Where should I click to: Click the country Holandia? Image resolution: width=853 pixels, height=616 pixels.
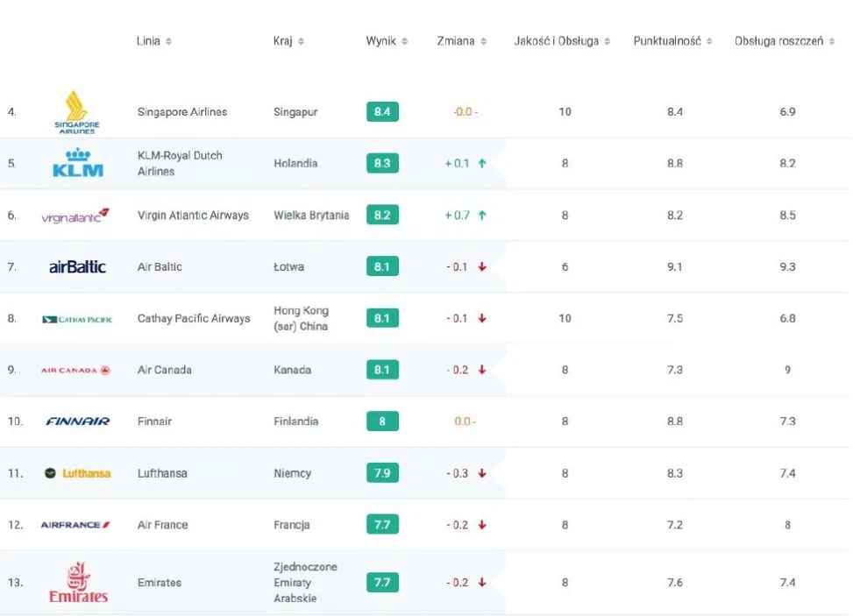click(295, 163)
